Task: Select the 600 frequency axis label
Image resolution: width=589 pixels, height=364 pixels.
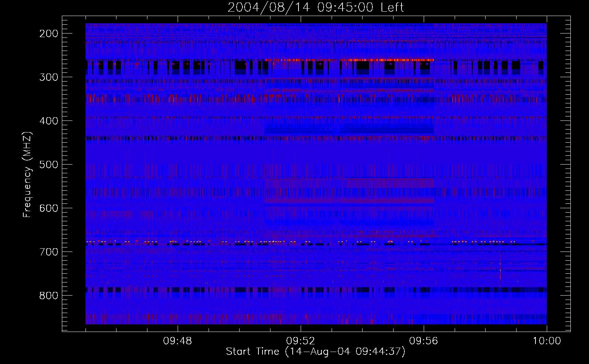Action: (49, 208)
